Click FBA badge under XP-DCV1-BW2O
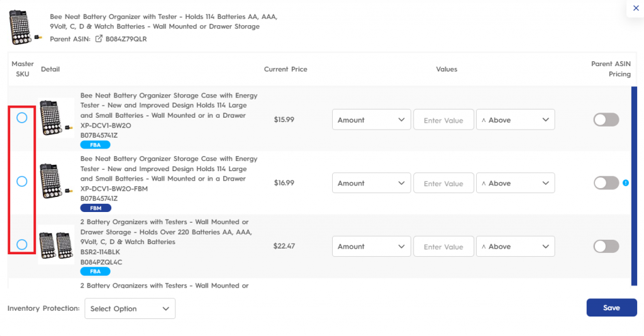Image resolution: width=644 pixels, height=336 pixels. 96,145
